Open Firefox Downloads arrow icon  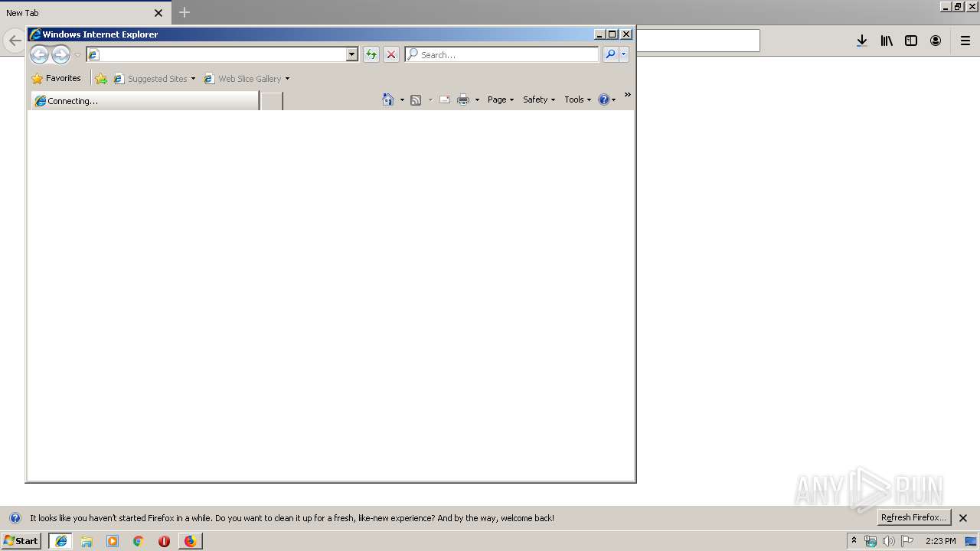click(x=862, y=41)
